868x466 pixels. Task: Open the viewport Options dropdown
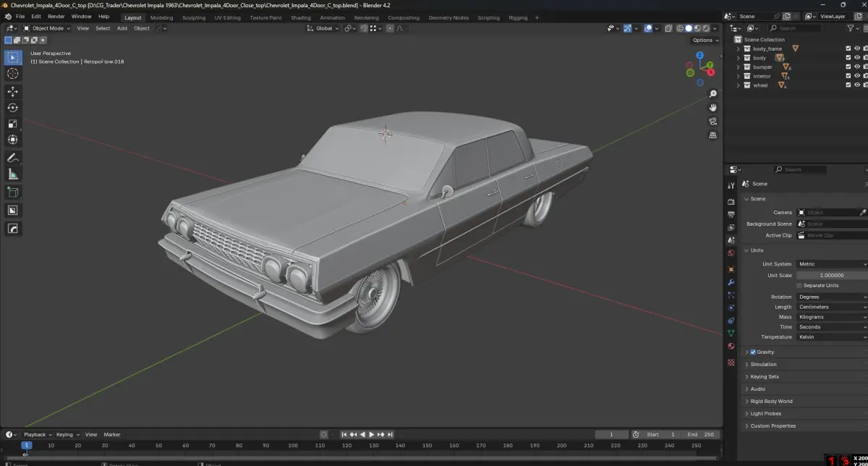[x=705, y=40]
